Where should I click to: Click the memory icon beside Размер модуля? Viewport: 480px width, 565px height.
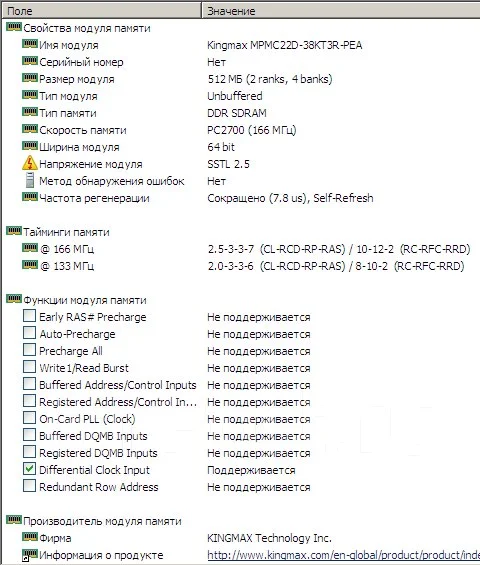30,78
